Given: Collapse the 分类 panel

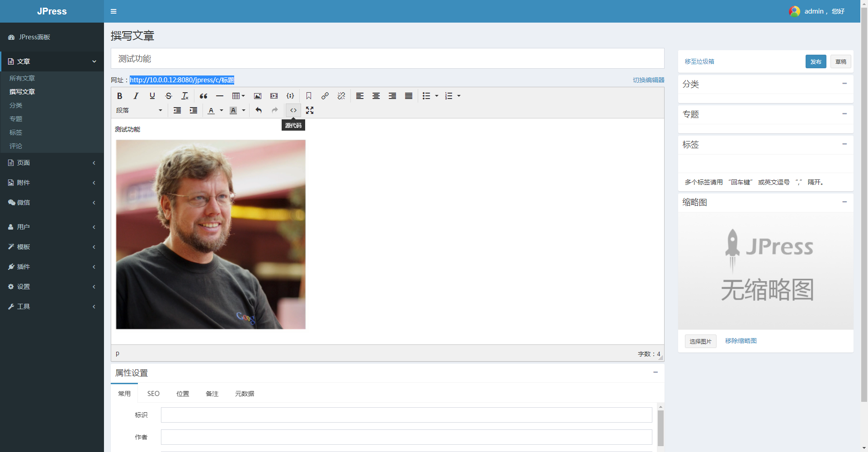Looking at the screenshot, I should [844, 84].
